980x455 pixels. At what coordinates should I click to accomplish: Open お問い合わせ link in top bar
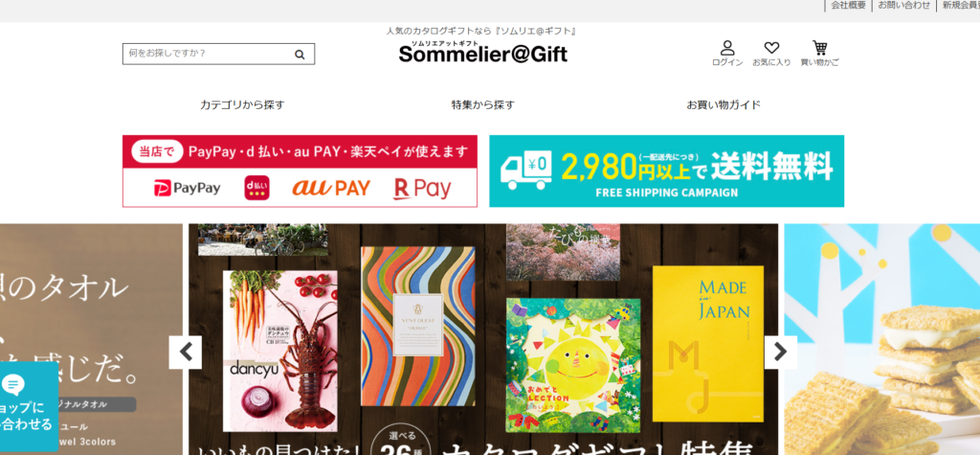pos(903,6)
